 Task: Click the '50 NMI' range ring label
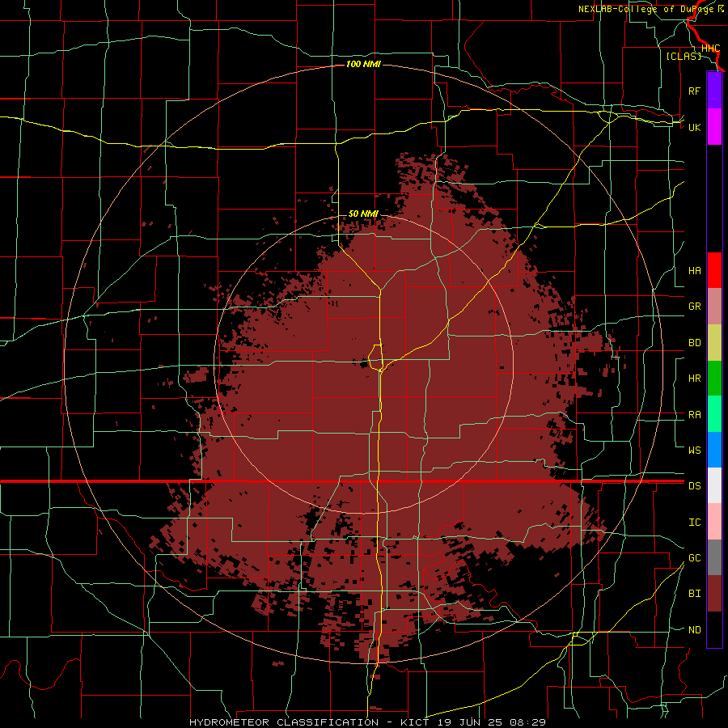click(x=363, y=214)
